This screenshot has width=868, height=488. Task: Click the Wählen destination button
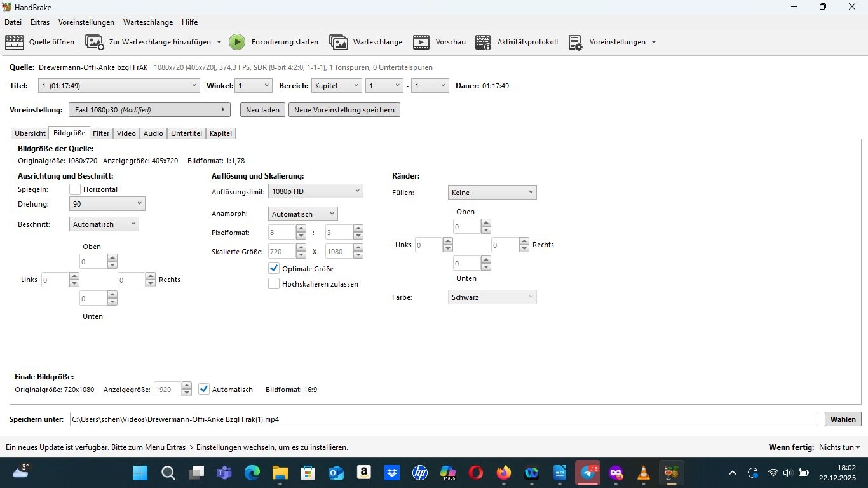click(x=843, y=419)
